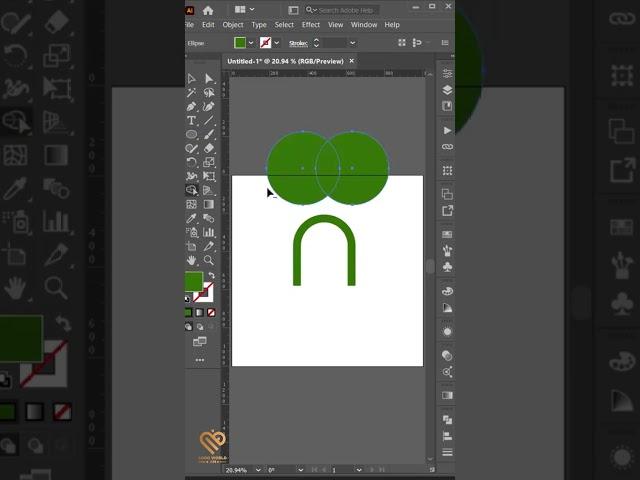
Task: Swap fill and stroke colors
Action: click(x=211, y=276)
